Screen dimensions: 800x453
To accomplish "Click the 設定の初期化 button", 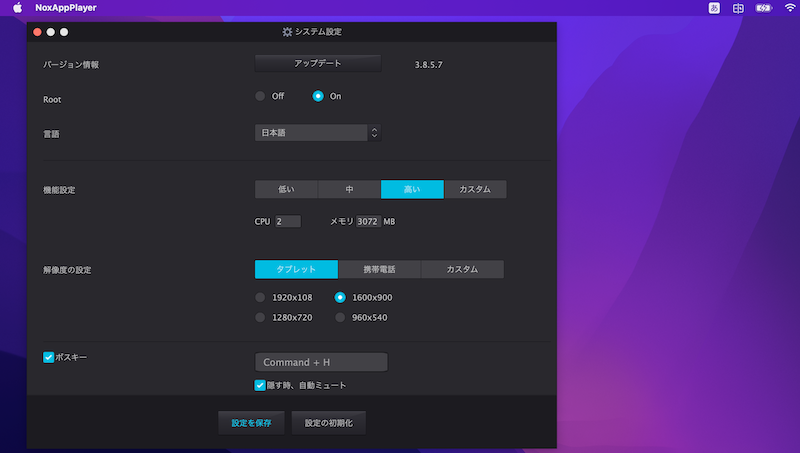I will point(329,423).
